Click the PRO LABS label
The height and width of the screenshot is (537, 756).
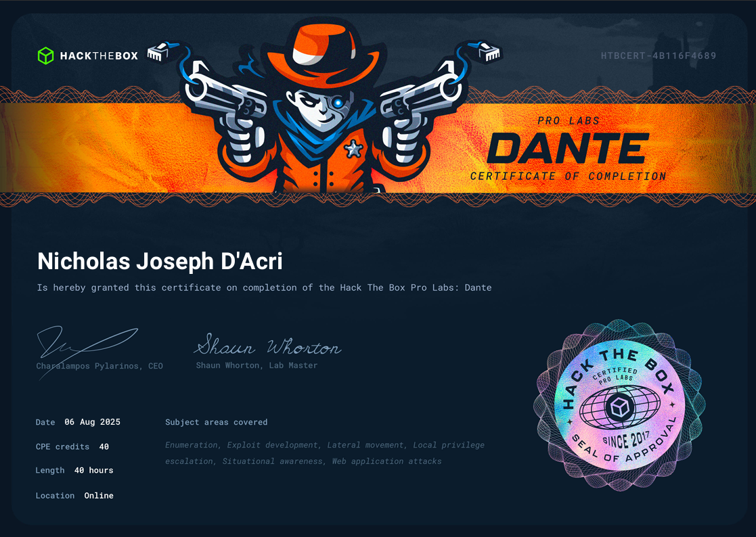coord(569,121)
